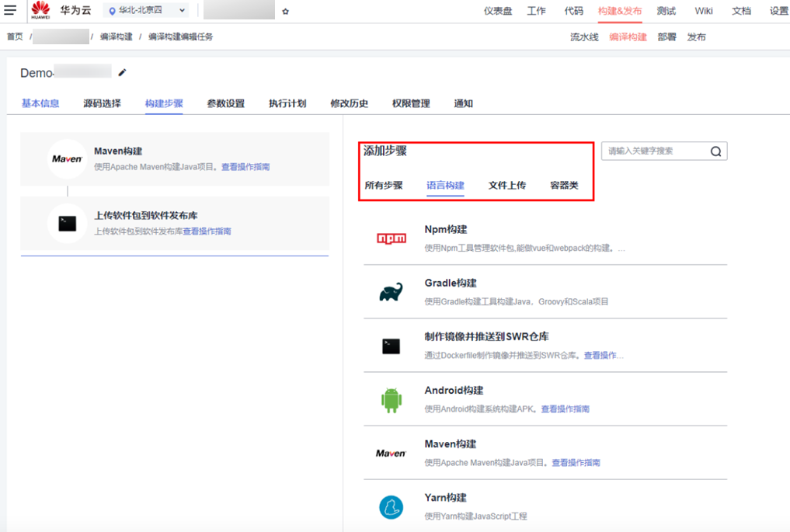The image size is (790, 532).
Task: Switch to 通知 tab
Action: 463,103
